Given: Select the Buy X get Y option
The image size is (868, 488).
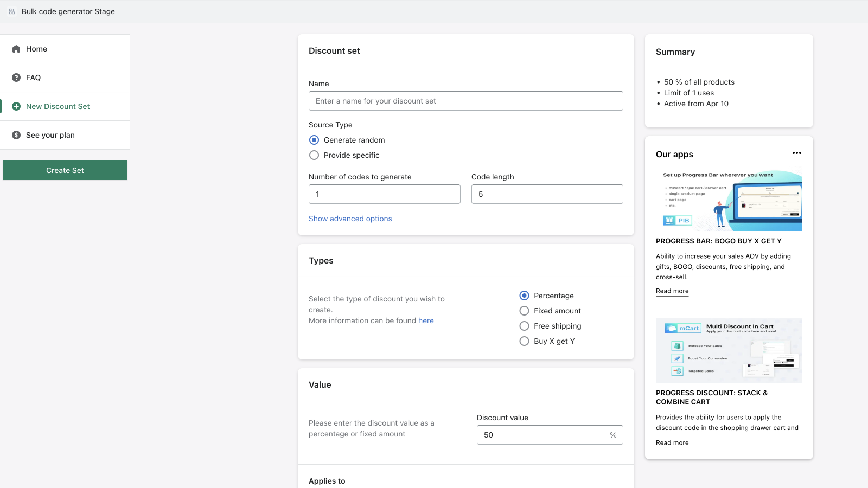Looking at the screenshot, I should pyautogui.click(x=524, y=341).
